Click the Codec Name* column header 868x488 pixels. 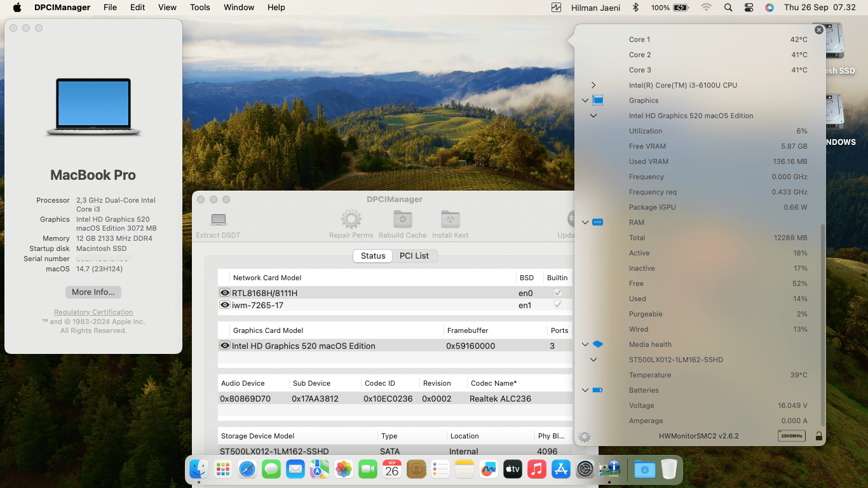tap(519, 383)
